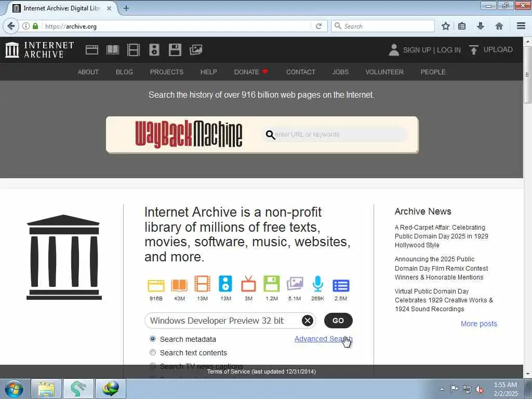This screenshot has width=532, height=399.
Task: Open the yellow web pages icon labeled 916B
Action: coord(156,285)
